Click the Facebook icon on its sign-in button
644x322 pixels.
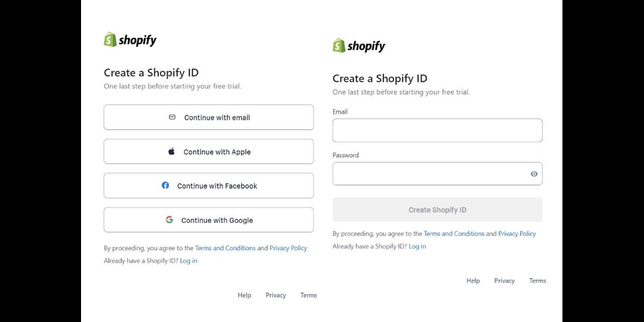coord(165,185)
